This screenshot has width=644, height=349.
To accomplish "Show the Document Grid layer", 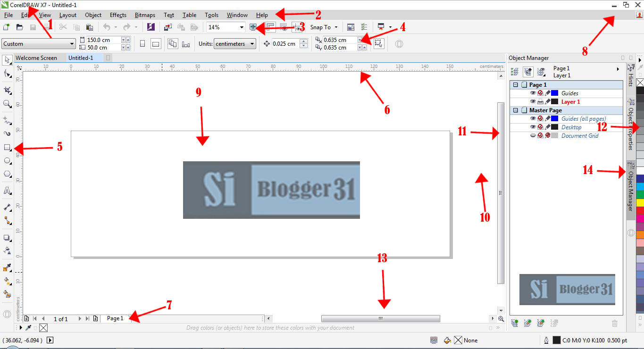I will (x=533, y=136).
